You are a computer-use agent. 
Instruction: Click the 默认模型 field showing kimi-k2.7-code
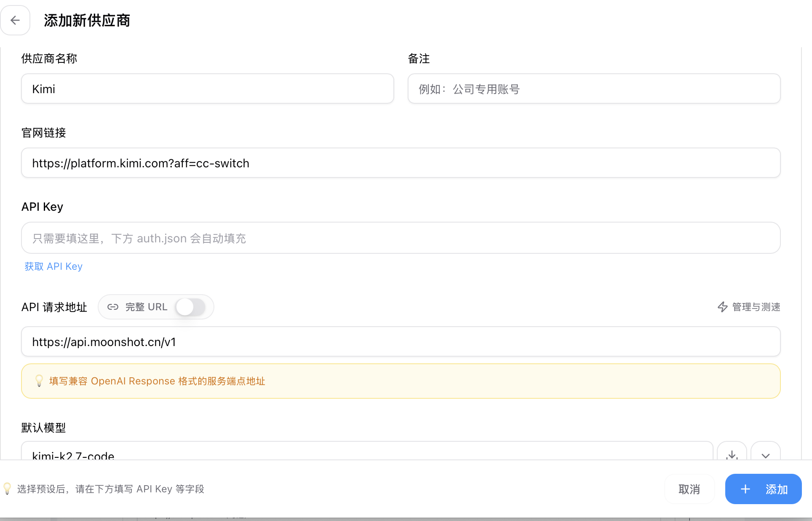point(367,451)
